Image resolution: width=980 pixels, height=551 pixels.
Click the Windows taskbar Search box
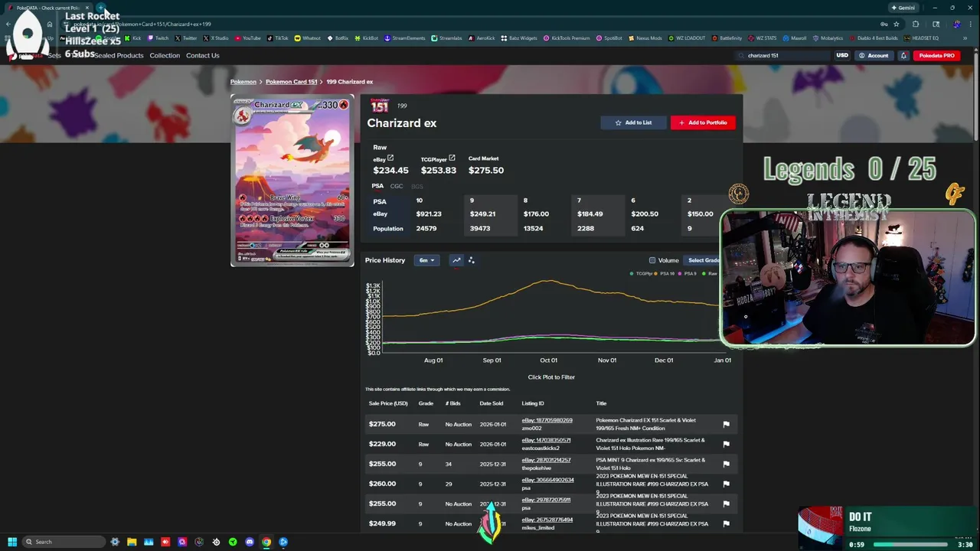click(64, 542)
